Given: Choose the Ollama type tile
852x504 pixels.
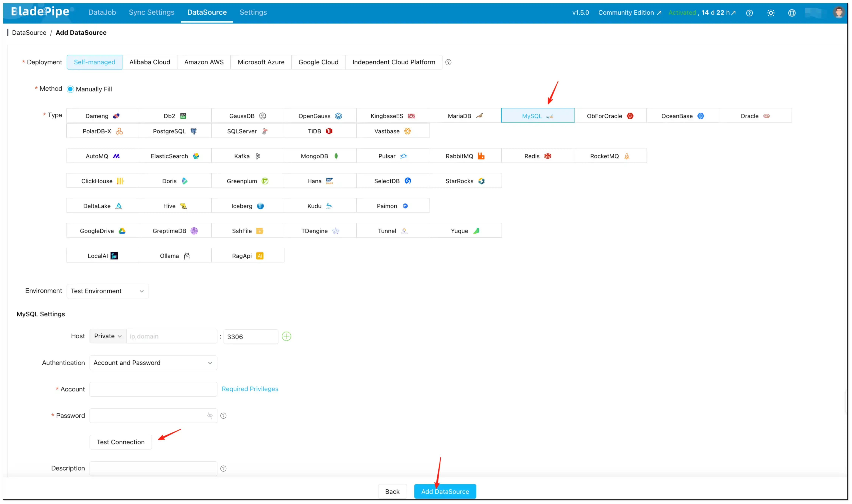Looking at the screenshot, I should tap(175, 256).
